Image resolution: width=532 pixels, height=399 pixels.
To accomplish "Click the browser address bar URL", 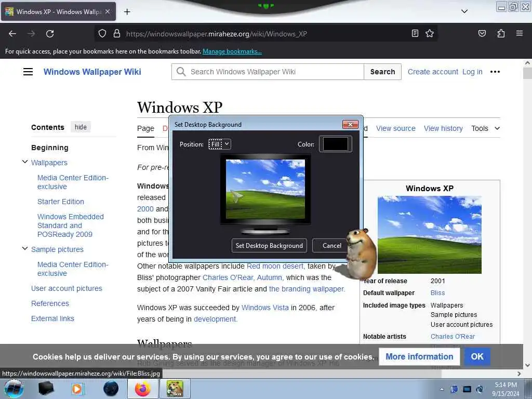I will click(217, 34).
